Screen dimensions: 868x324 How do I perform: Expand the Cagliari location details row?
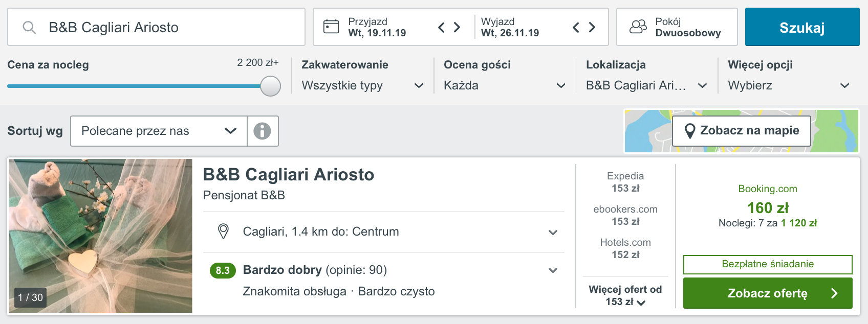[x=384, y=232]
